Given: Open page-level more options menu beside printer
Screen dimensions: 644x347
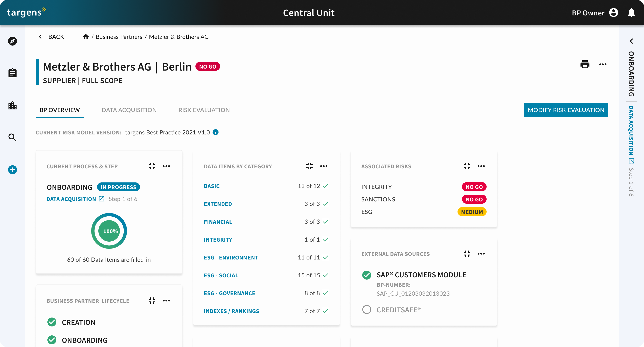Looking at the screenshot, I should coord(603,64).
